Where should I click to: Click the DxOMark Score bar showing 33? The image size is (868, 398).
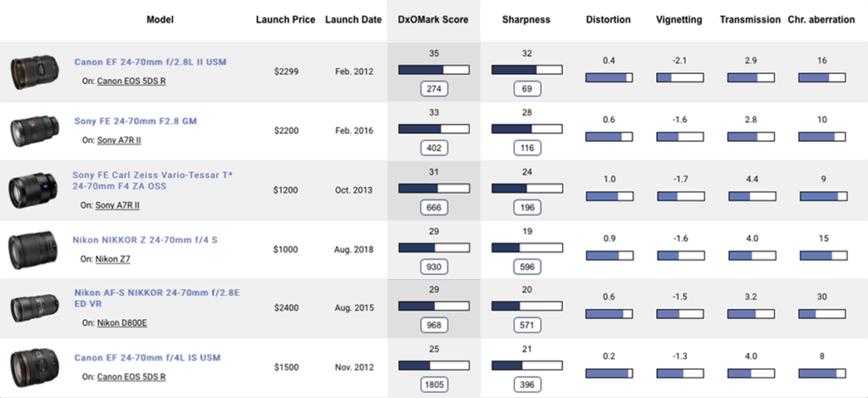434,129
